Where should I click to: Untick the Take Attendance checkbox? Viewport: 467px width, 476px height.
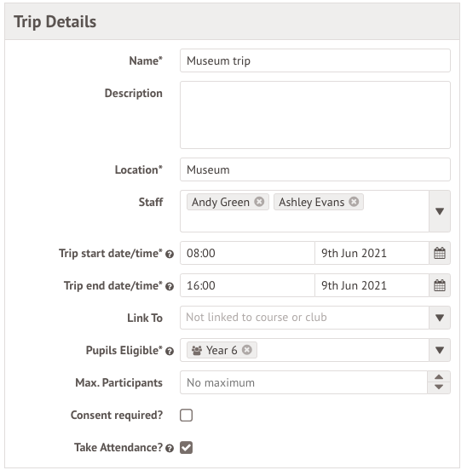click(x=186, y=448)
